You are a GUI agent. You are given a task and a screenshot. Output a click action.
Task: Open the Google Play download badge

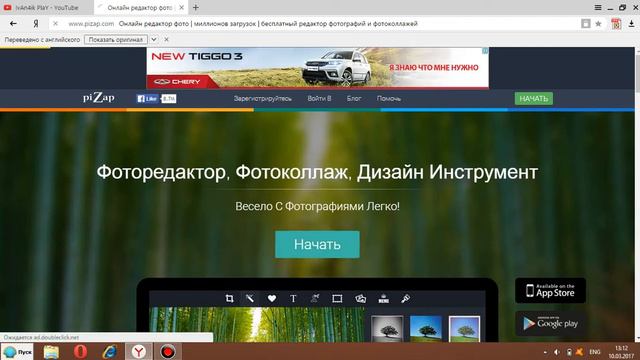550,323
